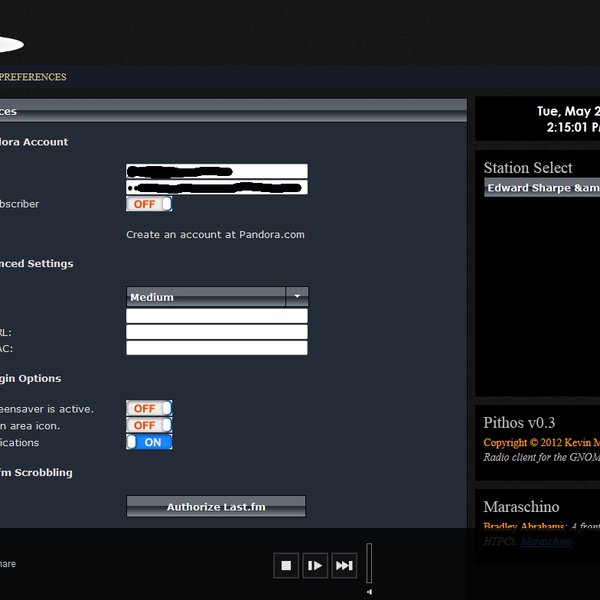This screenshot has width=600, height=600.
Task: Click the Authorize Last.fm button
Action: click(216, 507)
